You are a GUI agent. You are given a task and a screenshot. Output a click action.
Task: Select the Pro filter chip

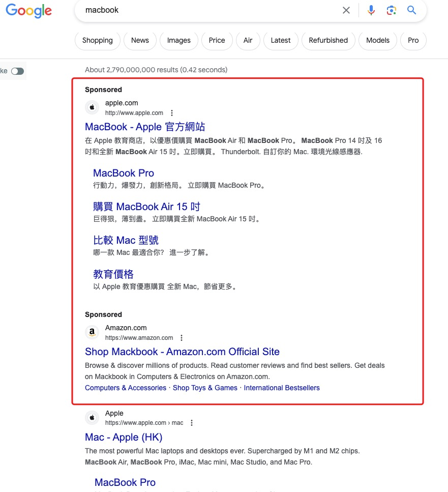(x=413, y=41)
